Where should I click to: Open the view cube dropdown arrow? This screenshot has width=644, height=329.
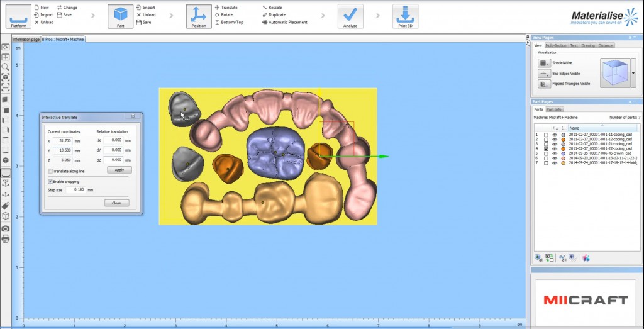point(633,73)
